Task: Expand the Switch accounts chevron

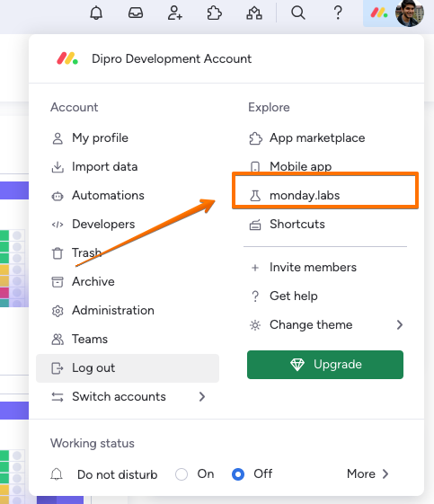Action: coord(202,397)
